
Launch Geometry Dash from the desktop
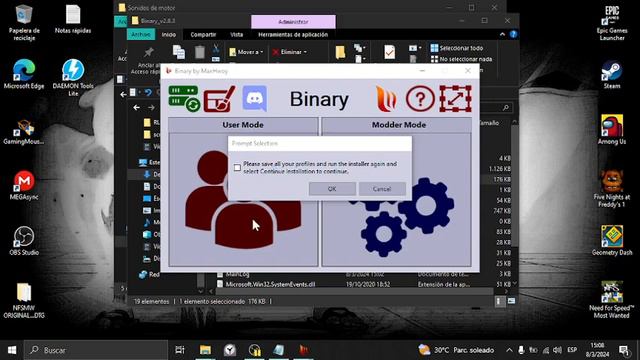[x=612, y=241]
